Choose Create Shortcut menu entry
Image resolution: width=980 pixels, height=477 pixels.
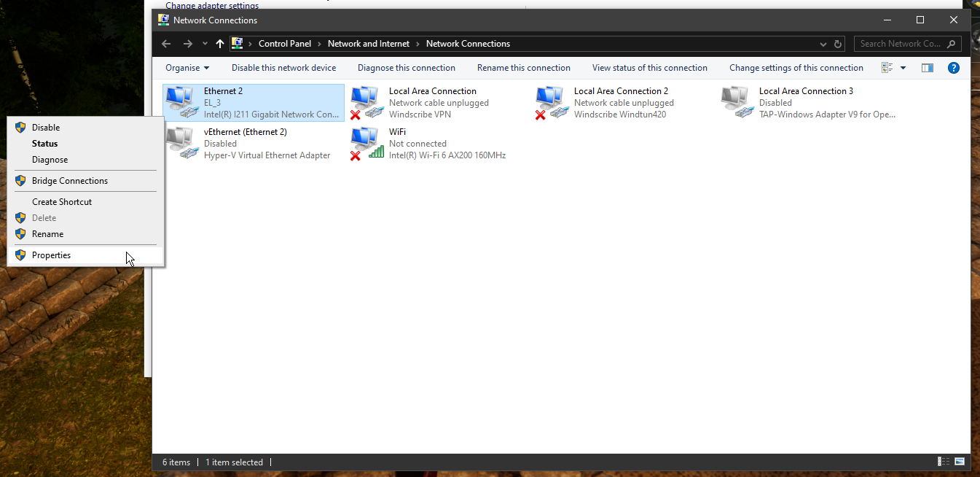[x=85, y=202]
